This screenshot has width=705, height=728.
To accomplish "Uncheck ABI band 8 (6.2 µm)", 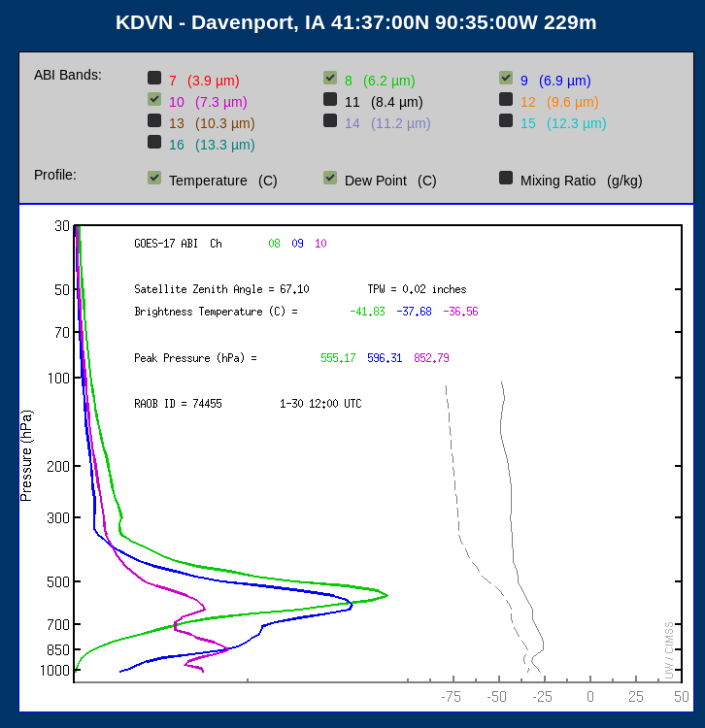I will click(330, 78).
